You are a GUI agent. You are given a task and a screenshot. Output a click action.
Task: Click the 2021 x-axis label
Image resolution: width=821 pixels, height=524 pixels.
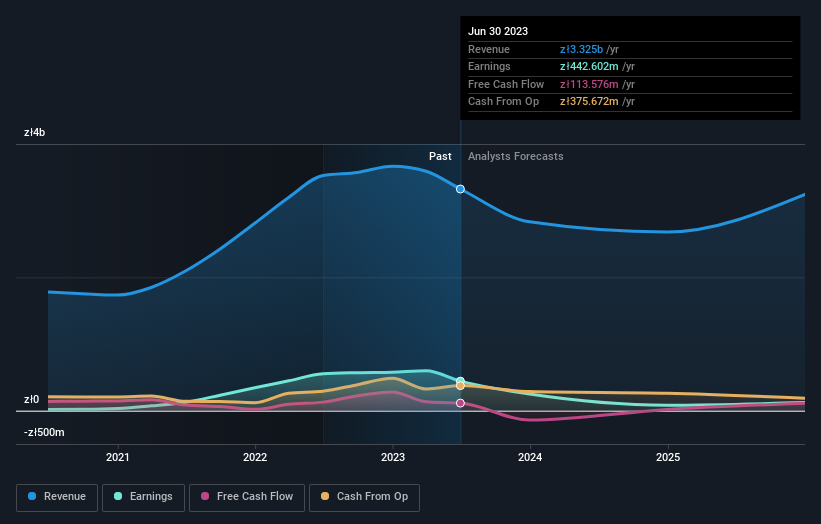pyautogui.click(x=118, y=457)
